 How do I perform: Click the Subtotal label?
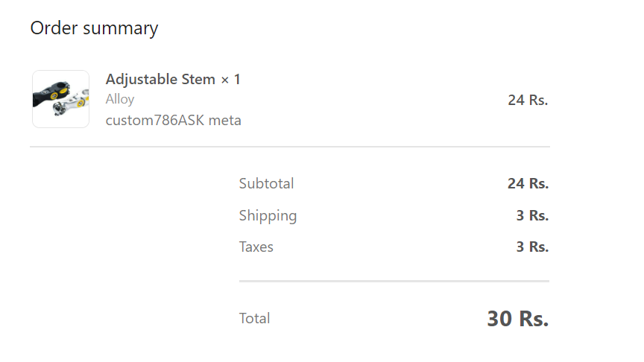click(266, 183)
